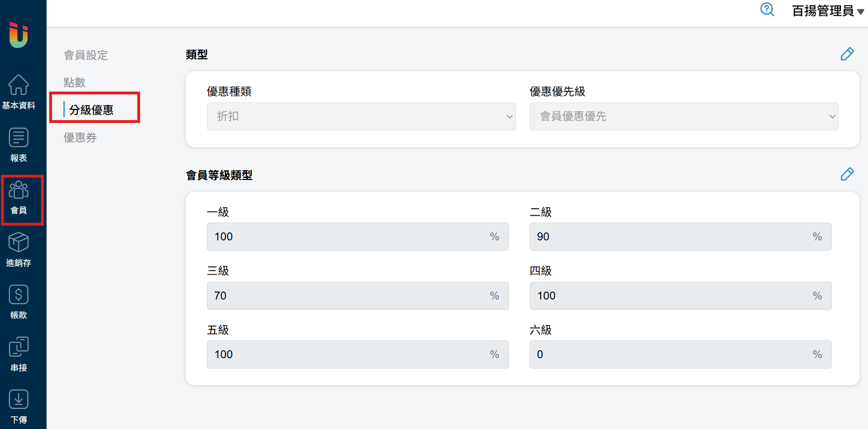This screenshot has width=868, height=429.
Task: Expand the 優惠種類 dropdown
Action: (x=361, y=116)
